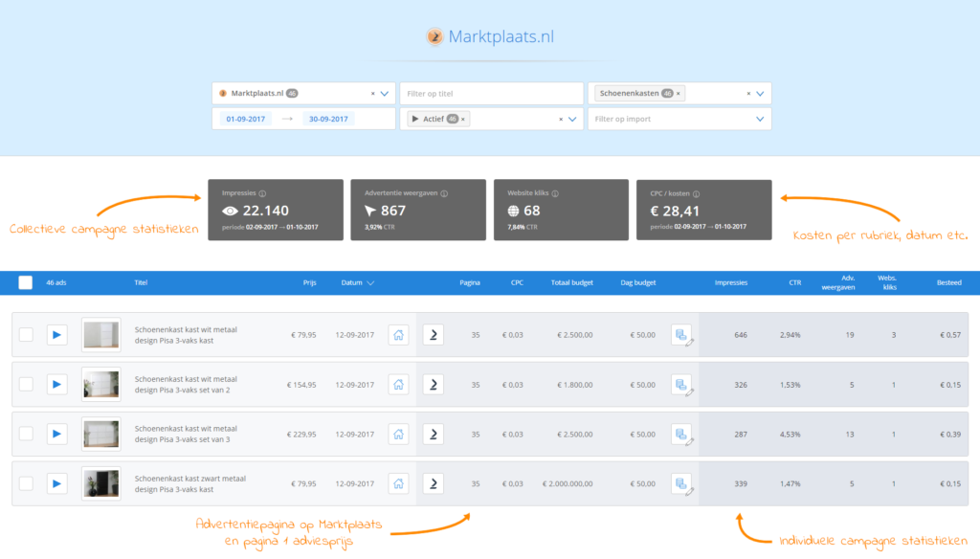This screenshot has width=980, height=559.
Task: Open thumbnail of zwart metaal ad
Action: pyautogui.click(x=101, y=483)
